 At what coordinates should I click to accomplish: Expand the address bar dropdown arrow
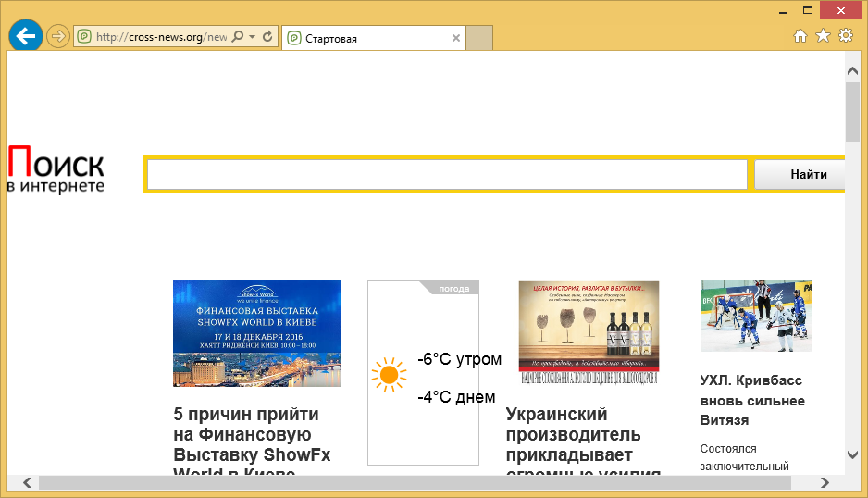click(253, 37)
